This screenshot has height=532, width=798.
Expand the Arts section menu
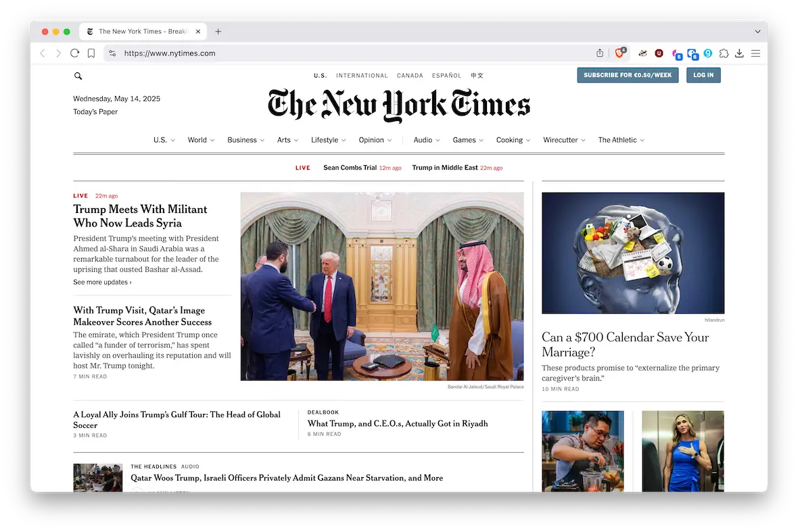coord(287,140)
